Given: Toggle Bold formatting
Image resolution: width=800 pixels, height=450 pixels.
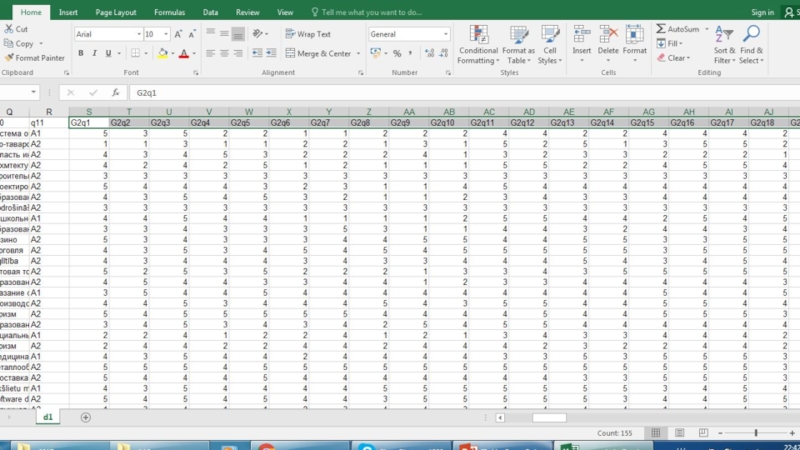Looking at the screenshot, I should [x=81, y=53].
